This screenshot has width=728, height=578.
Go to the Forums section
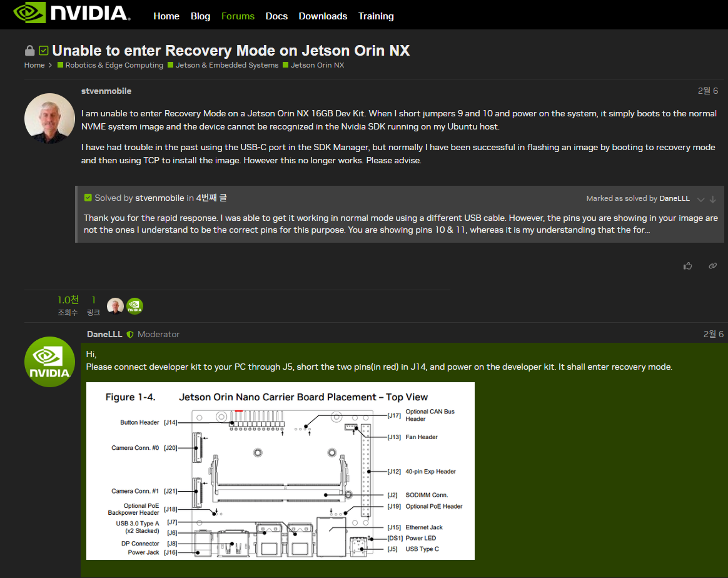tap(238, 16)
